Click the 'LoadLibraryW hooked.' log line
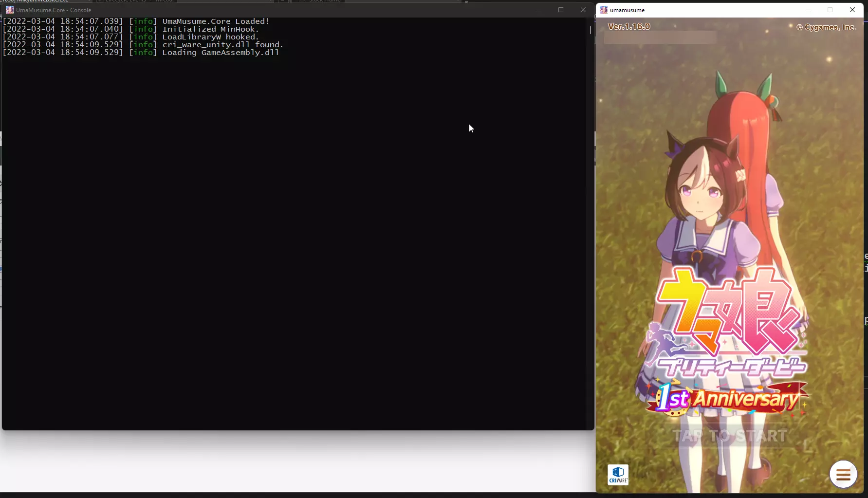Screen dimensions: 868x498 pyautogui.click(x=131, y=37)
